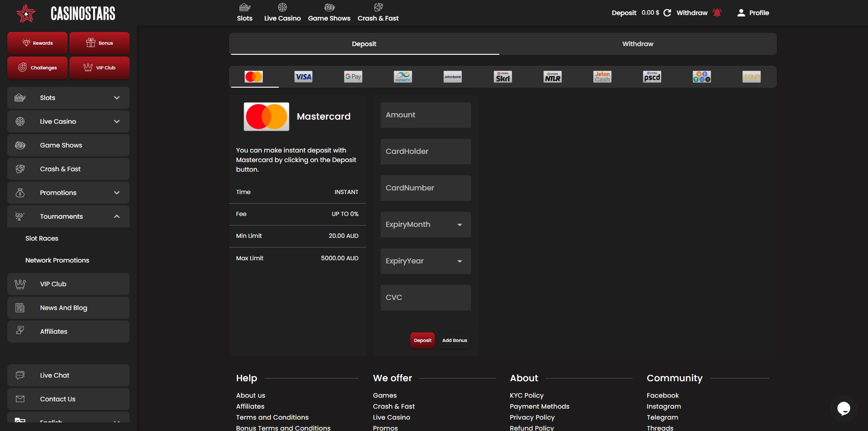
Task: Open Crash & Fast in sidebar
Action: click(x=68, y=169)
